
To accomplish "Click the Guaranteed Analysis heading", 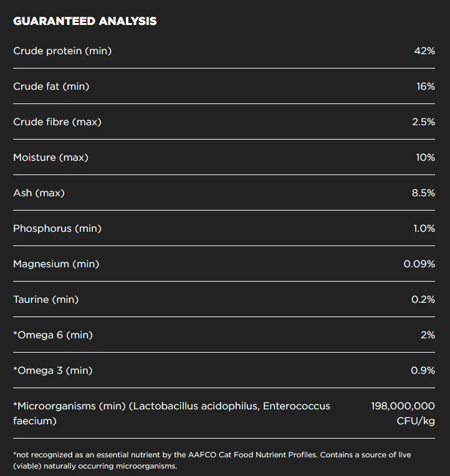I will (x=85, y=21).
